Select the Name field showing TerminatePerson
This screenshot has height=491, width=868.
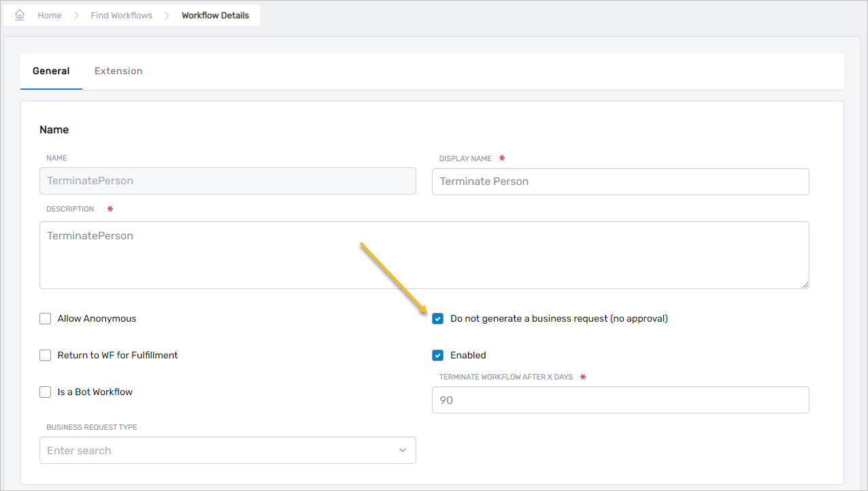[x=228, y=181]
